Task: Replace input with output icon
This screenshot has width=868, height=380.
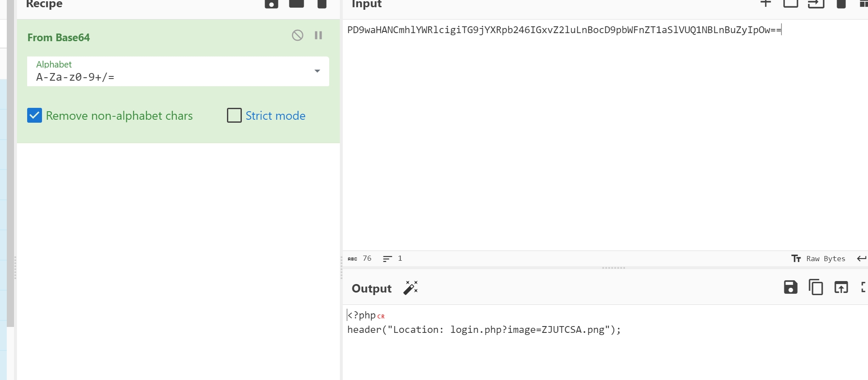Action: [841, 287]
